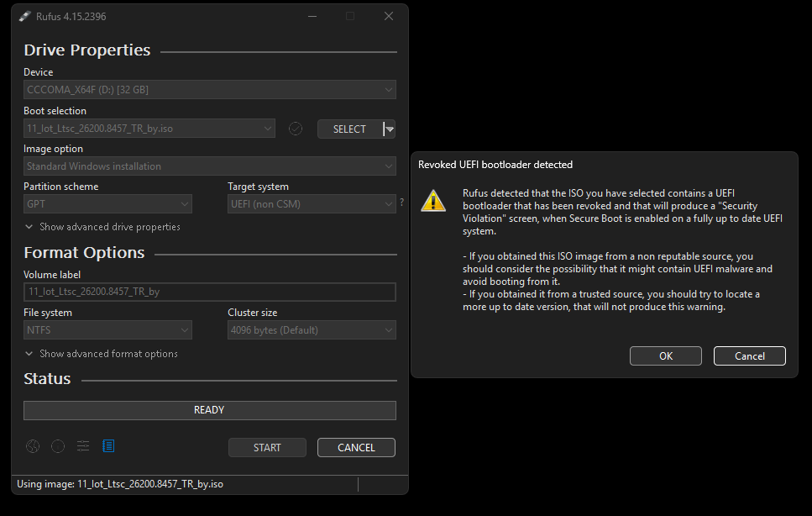Close the Rufus window
The image size is (812, 516).
click(389, 17)
